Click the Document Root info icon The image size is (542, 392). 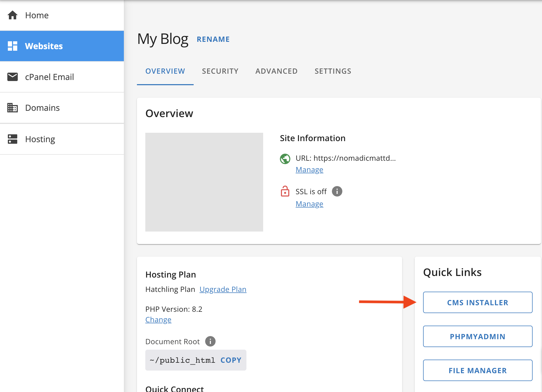(x=210, y=341)
